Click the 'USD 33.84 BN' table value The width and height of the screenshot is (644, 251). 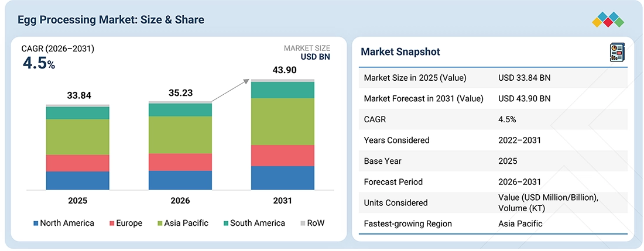[525, 77]
